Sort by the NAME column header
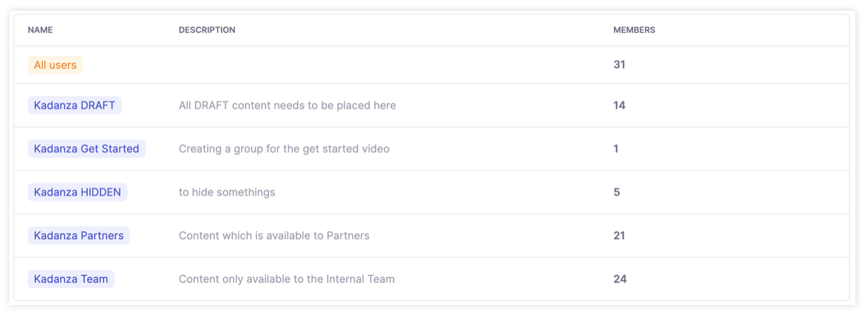This screenshot has width=868, height=317. (x=40, y=30)
